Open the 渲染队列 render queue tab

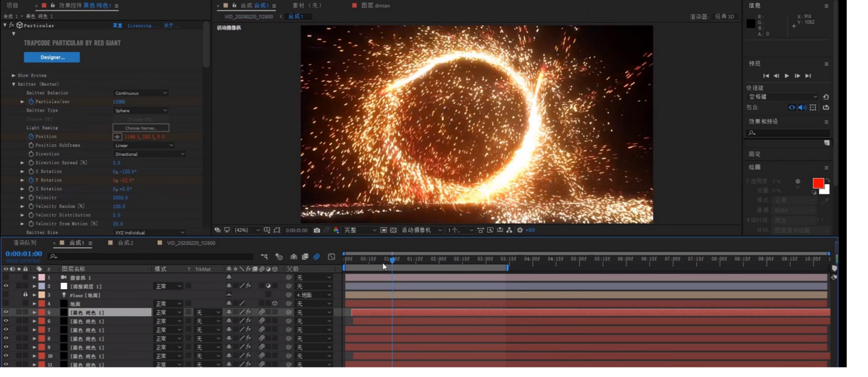[25, 243]
